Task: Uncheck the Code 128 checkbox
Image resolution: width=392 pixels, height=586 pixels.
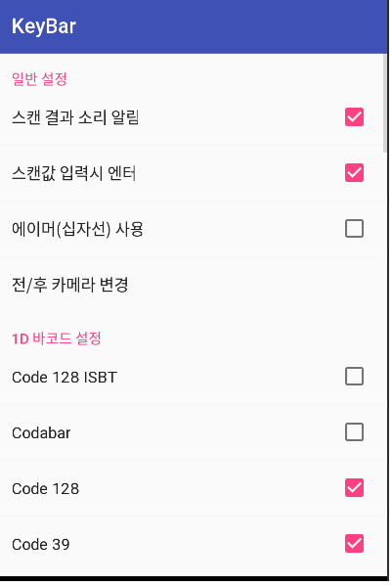Action: point(354,488)
